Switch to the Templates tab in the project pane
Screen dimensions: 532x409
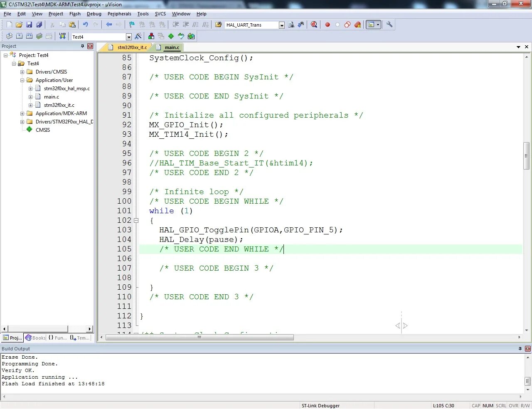pyautogui.click(x=79, y=338)
